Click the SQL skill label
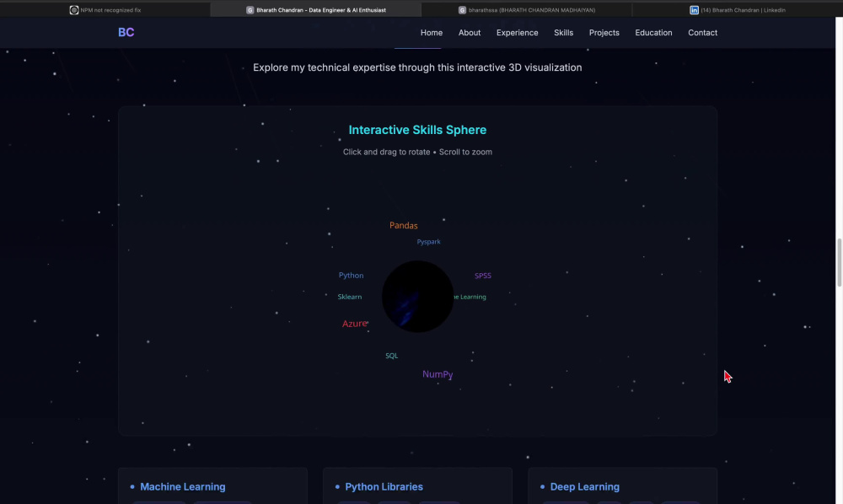This screenshot has width=843, height=504. click(x=391, y=356)
